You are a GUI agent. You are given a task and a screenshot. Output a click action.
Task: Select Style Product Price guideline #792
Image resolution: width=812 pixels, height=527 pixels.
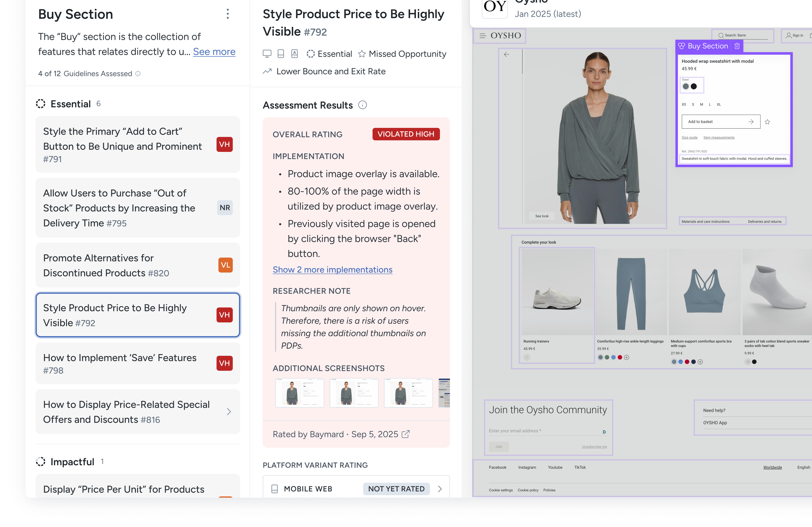click(x=138, y=315)
